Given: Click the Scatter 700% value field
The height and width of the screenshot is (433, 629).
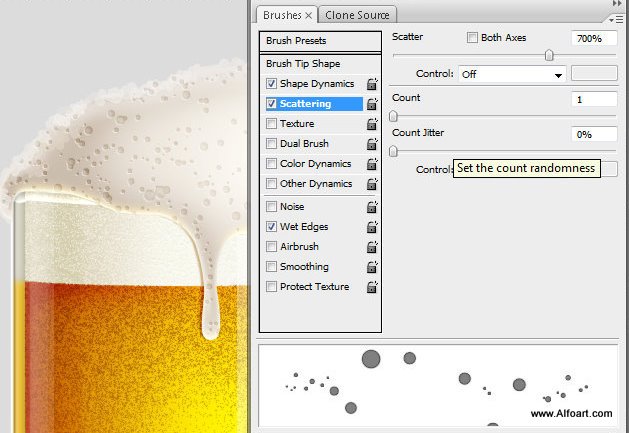Looking at the screenshot, I should pos(594,39).
